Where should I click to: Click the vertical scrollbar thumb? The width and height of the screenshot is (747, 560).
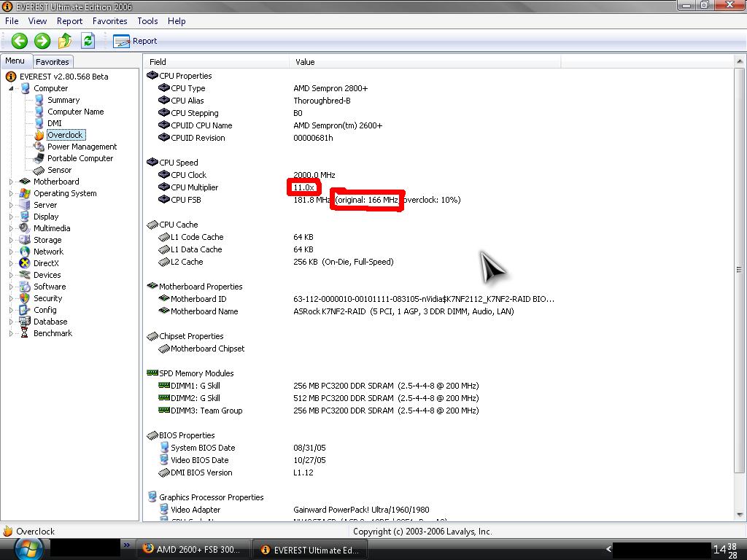click(x=740, y=270)
